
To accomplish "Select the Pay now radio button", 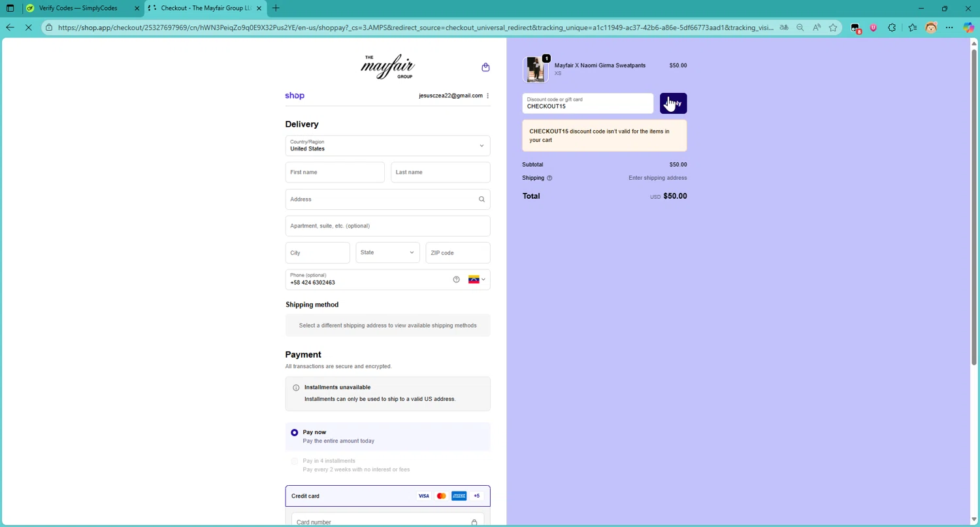I will click(295, 433).
